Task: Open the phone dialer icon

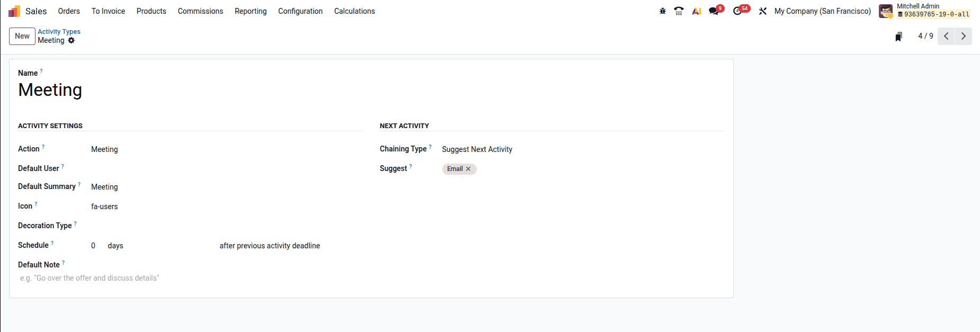Action: pyautogui.click(x=679, y=11)
